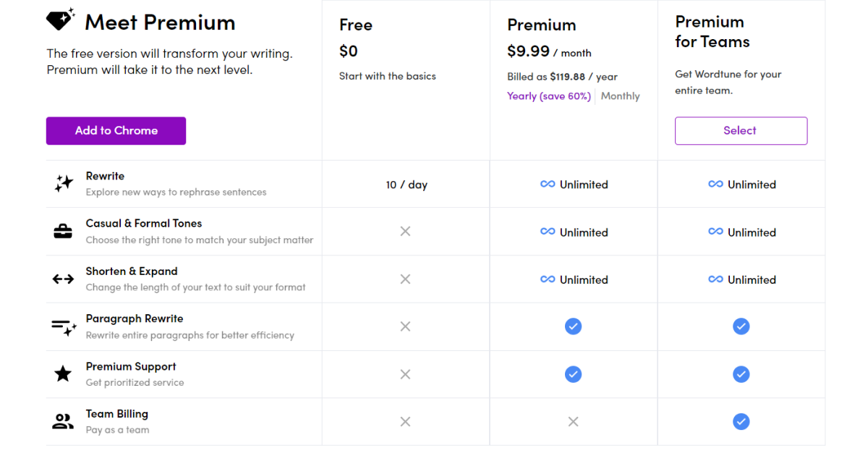Click the Premium for Teams column header
Screen dimensions: 868x456
pyautogui.click(x=709, y=33)
